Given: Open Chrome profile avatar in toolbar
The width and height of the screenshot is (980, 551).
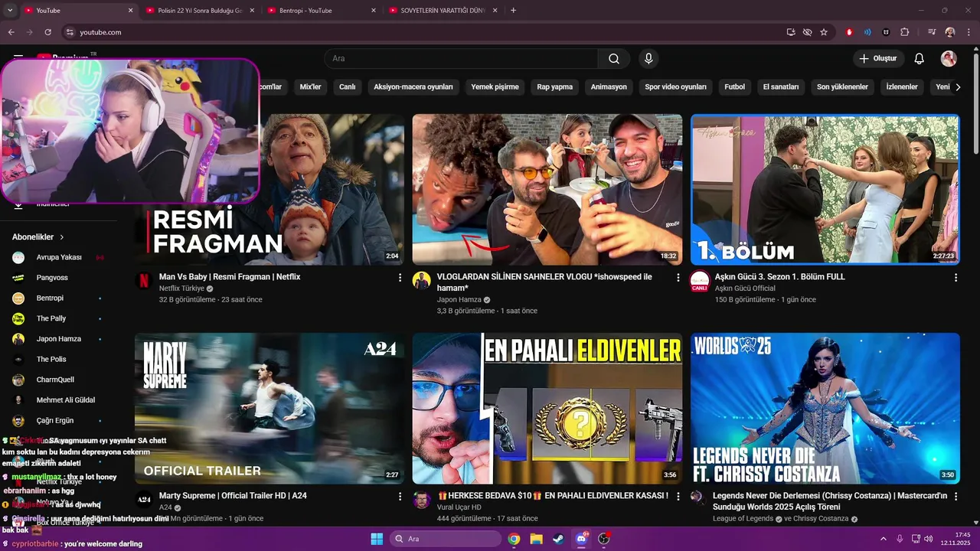Looking at the screenshot, I should click(950, 32).
